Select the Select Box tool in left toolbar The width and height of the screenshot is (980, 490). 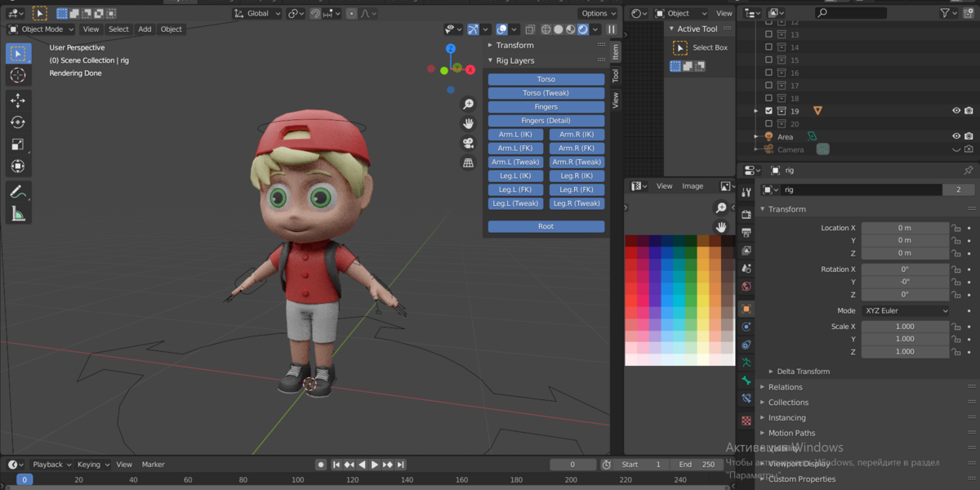point(18,53)
